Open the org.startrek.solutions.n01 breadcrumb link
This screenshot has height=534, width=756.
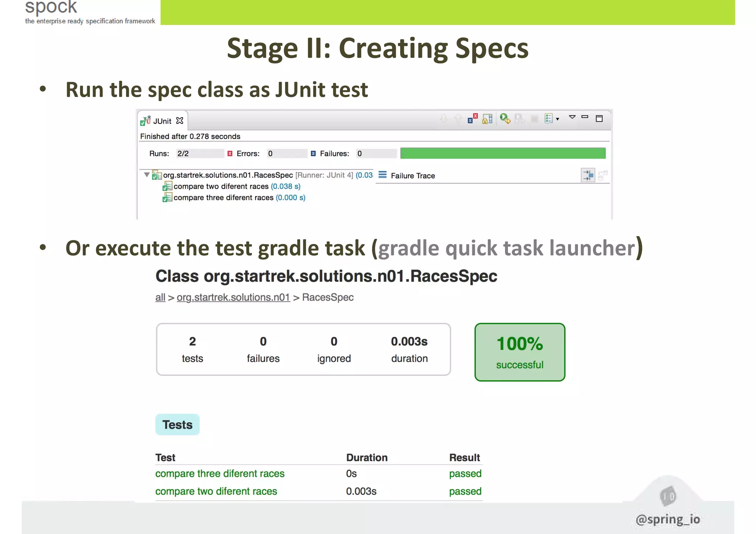click(x=233, y=297)
